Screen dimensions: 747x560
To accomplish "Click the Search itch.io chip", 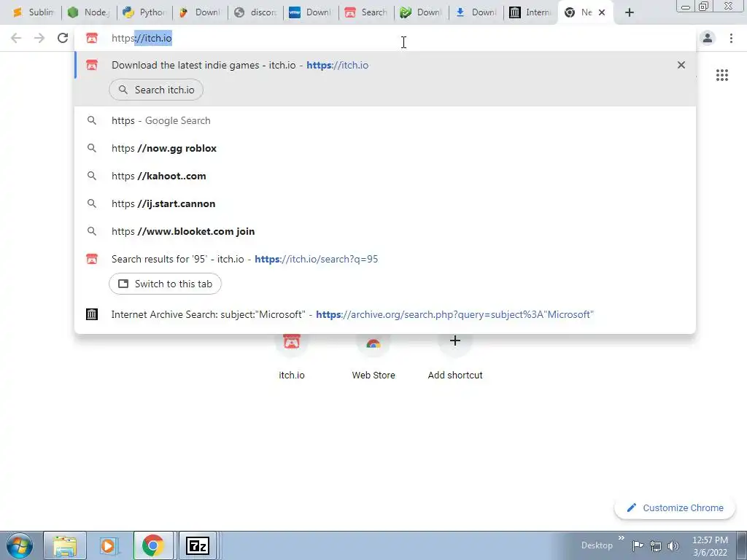I will tap(156, 90).
